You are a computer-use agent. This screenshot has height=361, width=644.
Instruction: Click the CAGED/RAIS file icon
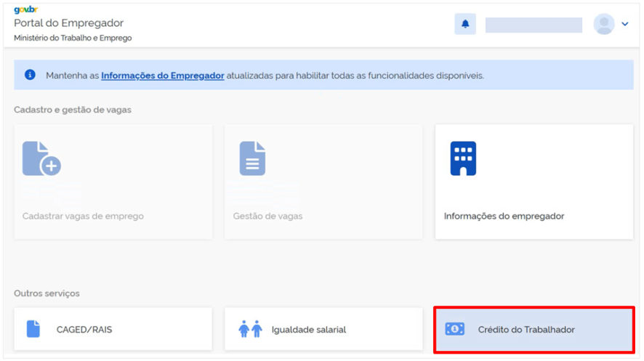33,329
